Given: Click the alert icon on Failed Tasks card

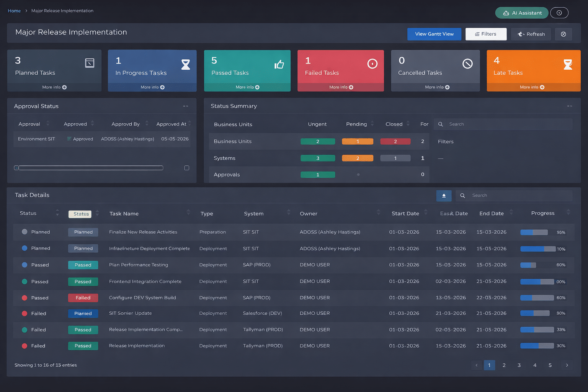Looking at the screenshot, I should click(x=372, y=64).
